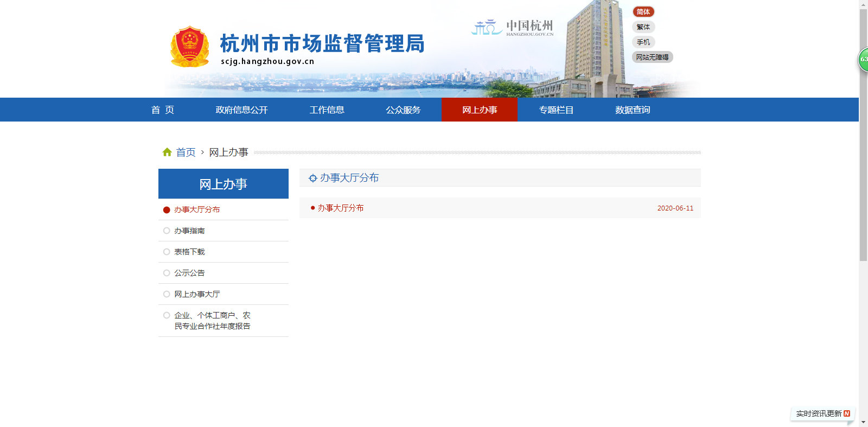
Task: Go to 首页 in navigation bar
Action: pyautogui.click(x=163, y=110)
